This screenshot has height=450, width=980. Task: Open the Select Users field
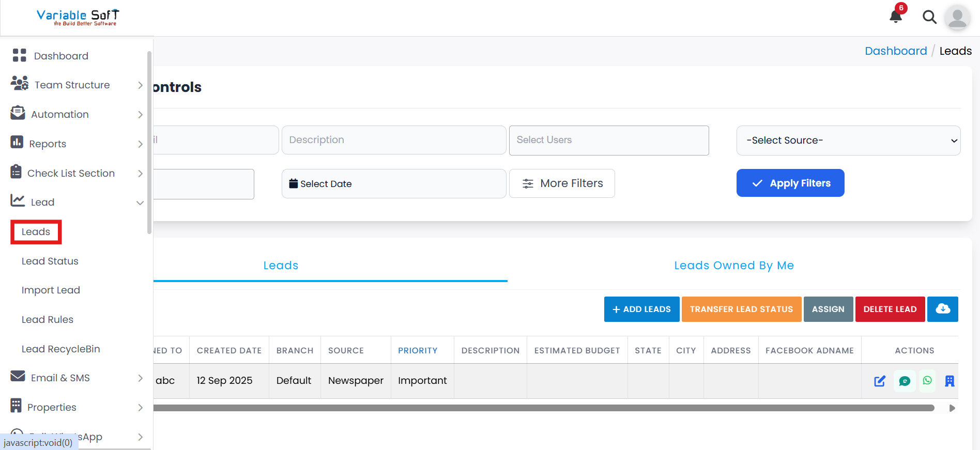coord(609,141)
